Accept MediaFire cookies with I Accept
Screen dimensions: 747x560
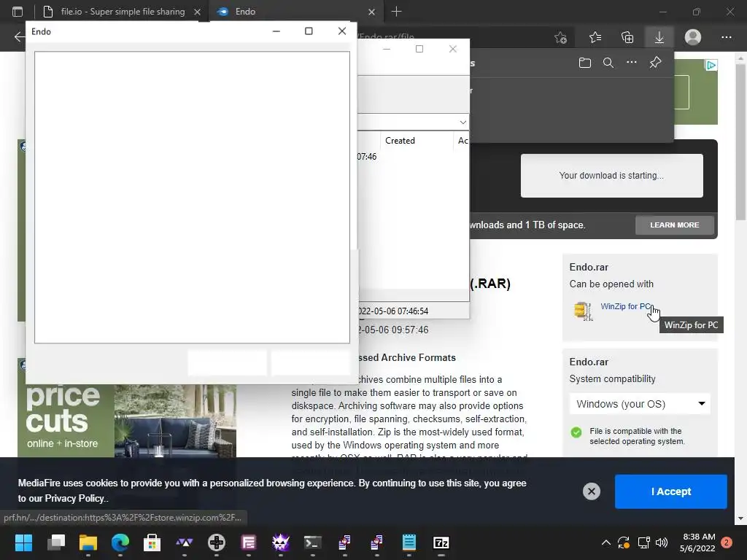point(671,491)
